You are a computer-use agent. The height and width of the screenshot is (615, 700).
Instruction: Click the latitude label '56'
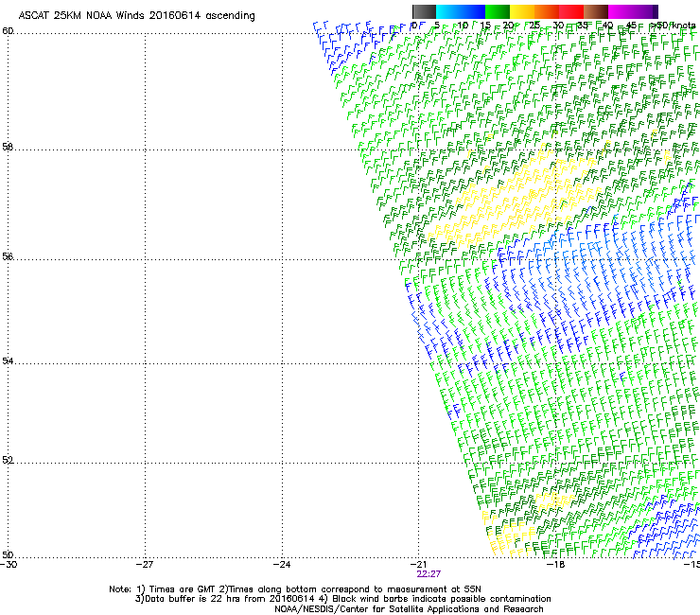[8, 256]
